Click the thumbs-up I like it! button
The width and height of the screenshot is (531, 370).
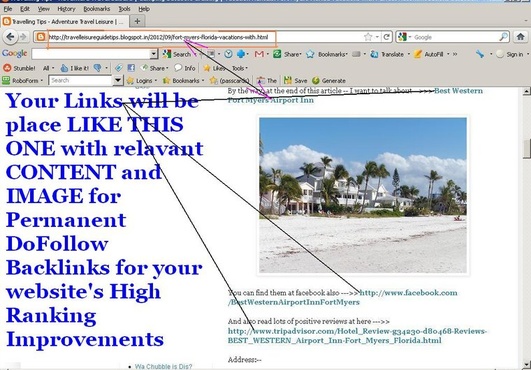click(75, 68)
